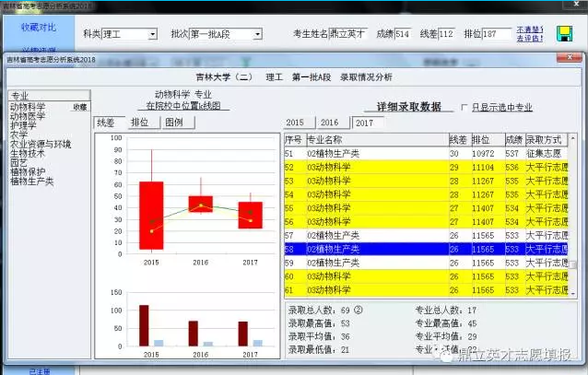Click the 已注册 label at bottom left

[40, 371]
